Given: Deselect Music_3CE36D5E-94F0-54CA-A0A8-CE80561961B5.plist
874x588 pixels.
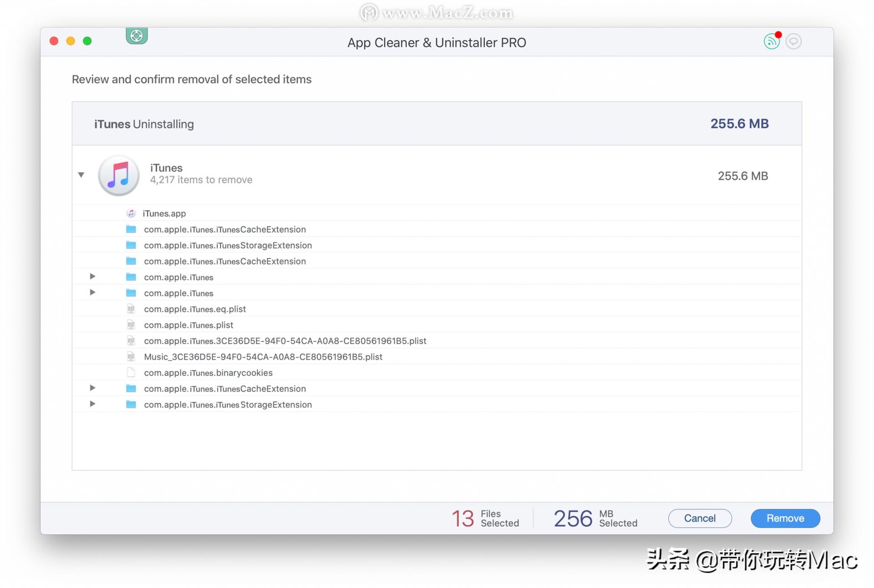Looking at the screenshot, I should coord(263,357).
